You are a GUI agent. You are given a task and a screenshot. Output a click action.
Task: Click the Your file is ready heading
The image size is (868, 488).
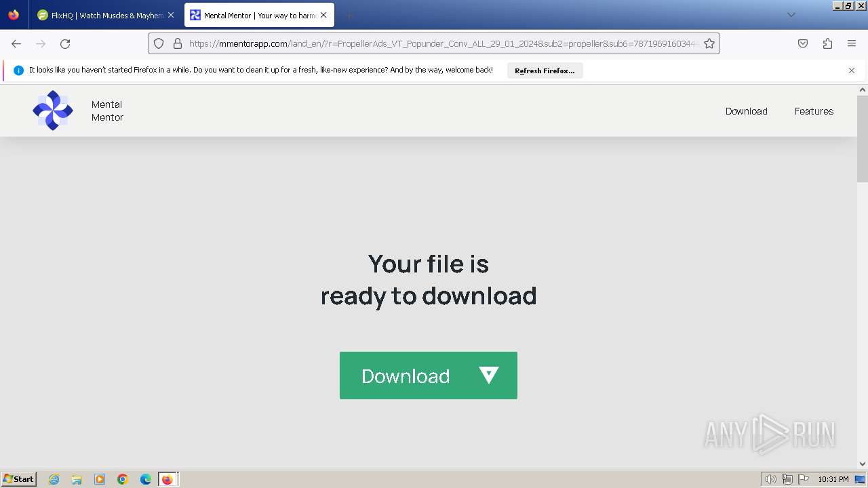(x=428, y=279)
